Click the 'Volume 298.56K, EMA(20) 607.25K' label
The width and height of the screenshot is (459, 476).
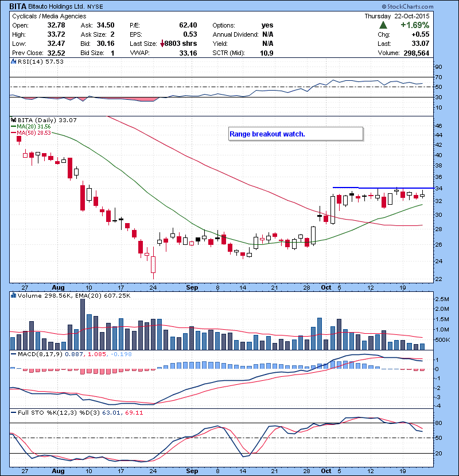pyautogui.click(x=74, y=295)
